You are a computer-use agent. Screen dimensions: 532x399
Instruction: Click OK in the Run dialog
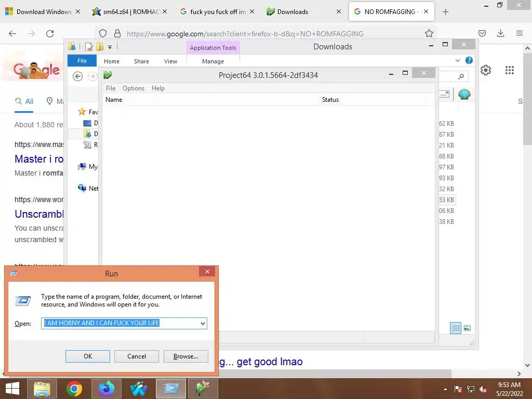click(x=87, y=356)
